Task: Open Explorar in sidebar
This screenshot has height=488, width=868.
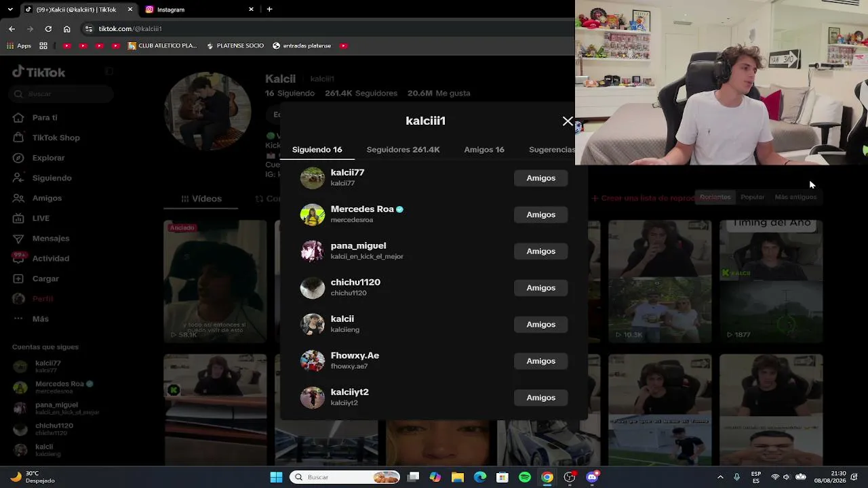Action: pos(48,158)
